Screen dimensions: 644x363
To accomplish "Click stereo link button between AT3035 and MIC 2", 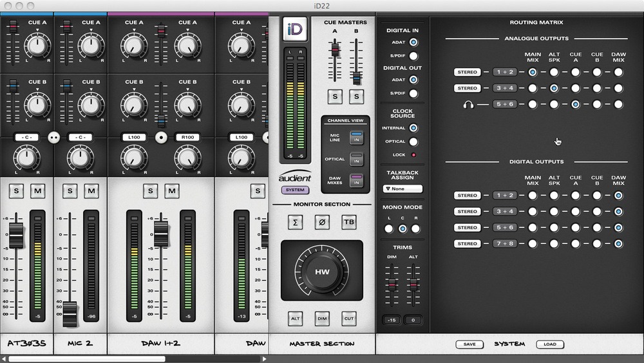I will pyautogui.click(x=54, y=137).
